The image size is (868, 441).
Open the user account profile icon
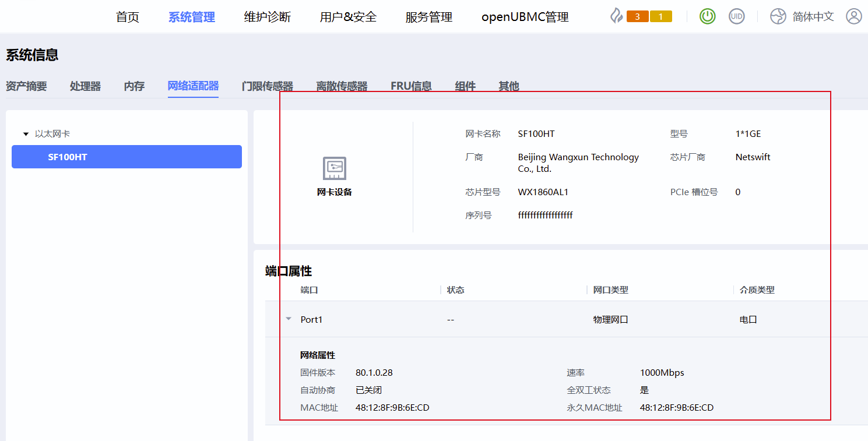click(x=853, y=16)
